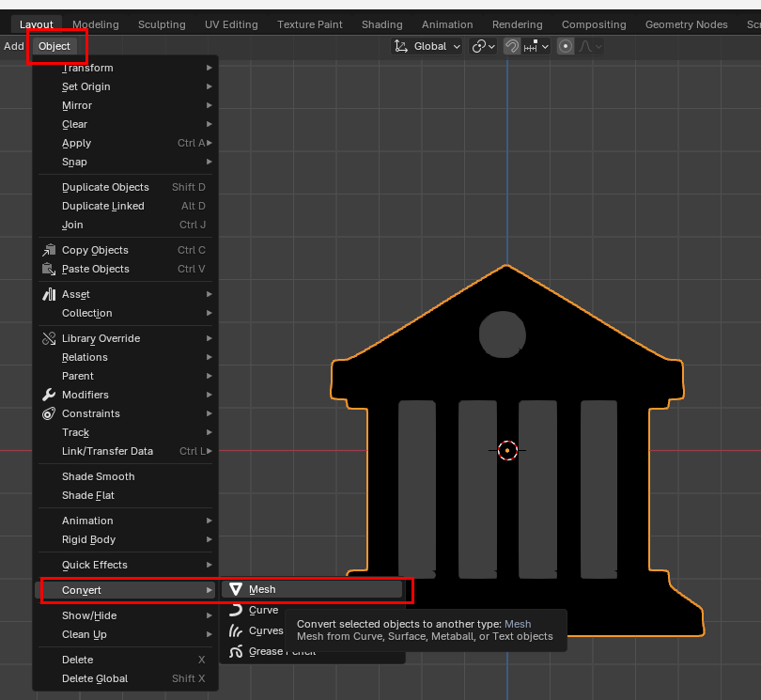Click the Constraints icon in Object menu
The image size is (761, 700).
(x=50, y=413)
